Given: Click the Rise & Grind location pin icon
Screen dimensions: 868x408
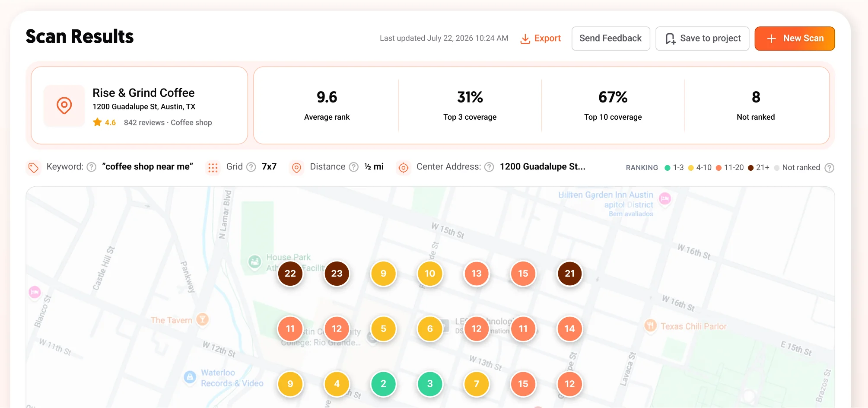Looking at the screenshot, I should pyautogui.click(x=64, y=105).
